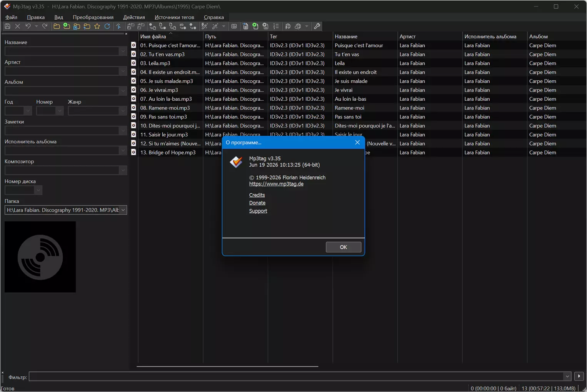Open the Источники тегов menu

[x=174, y=17]
